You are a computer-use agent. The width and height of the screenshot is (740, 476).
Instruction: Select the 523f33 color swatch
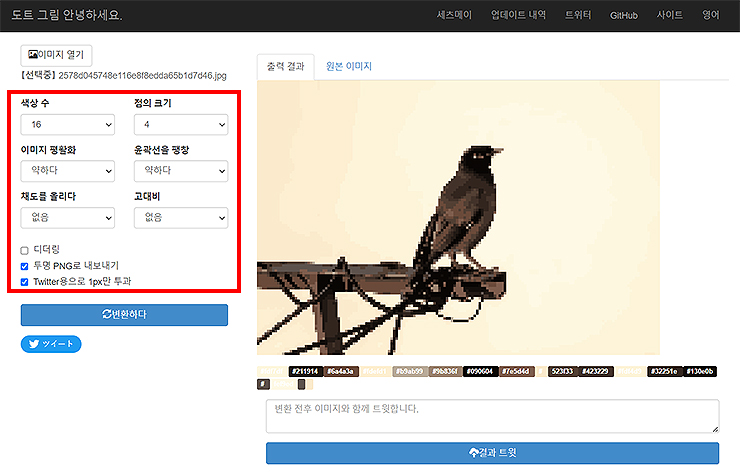pyautogui.click(x=562, y=371)
